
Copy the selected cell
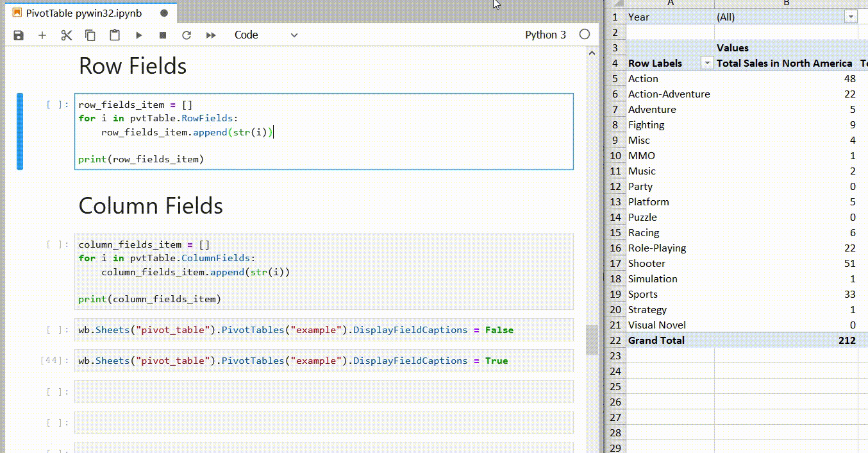90,35
